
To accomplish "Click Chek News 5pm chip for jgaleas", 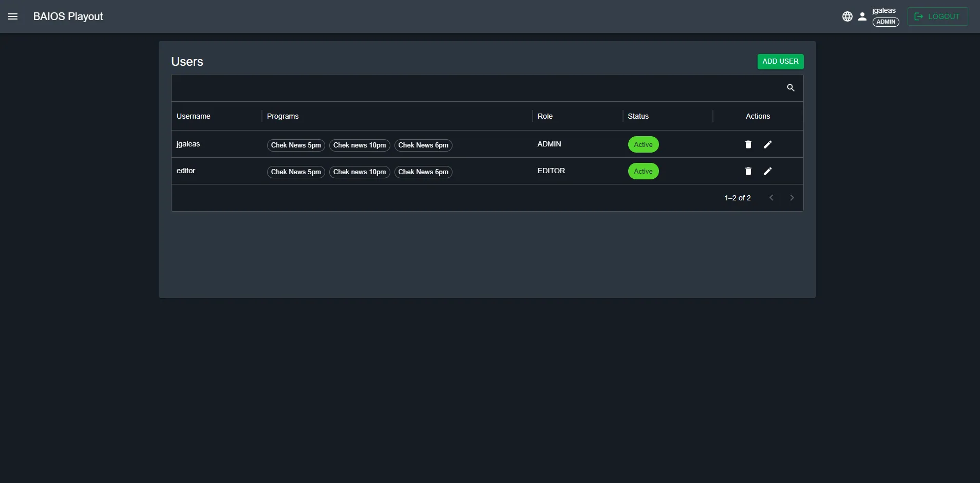I will 296,145.
